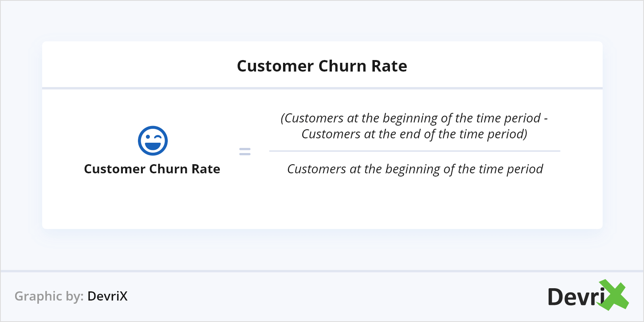Click the bold label beneath the smiley icon
The image size is (644, 322).
pyautogui.click(x=152, y=169)
